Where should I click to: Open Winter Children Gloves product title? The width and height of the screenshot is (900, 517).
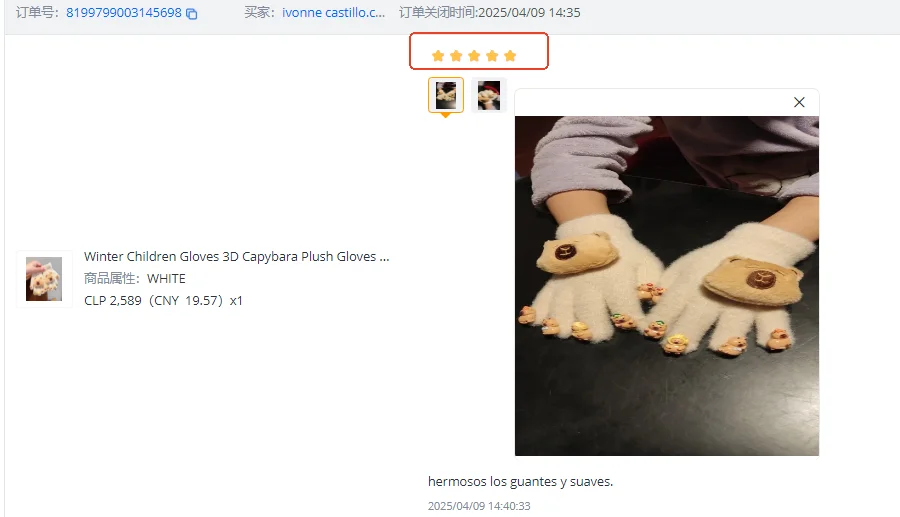click(236, 256)
